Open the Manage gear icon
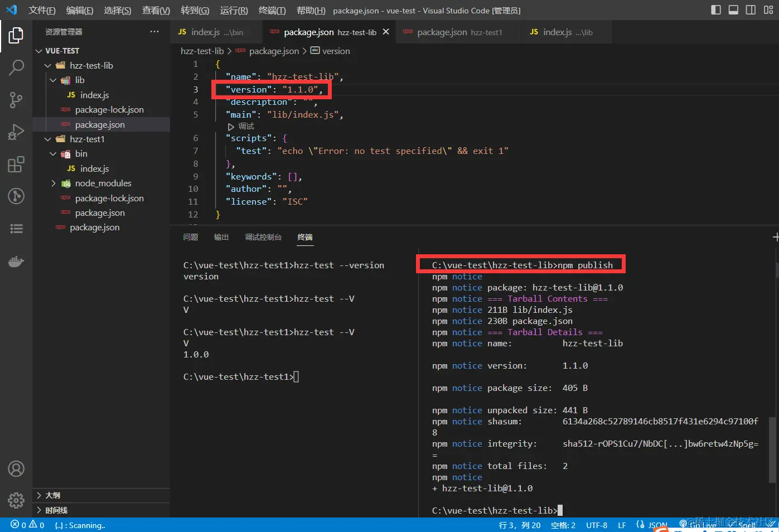The height and width of the screenshot is (532, 779). click(x=16, y=500)
